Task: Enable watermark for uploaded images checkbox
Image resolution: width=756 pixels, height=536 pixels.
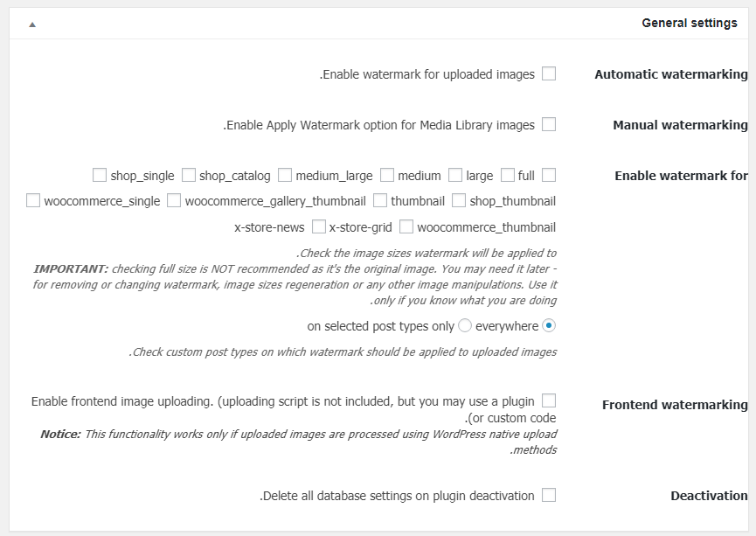Action: (x=549, y=73)
